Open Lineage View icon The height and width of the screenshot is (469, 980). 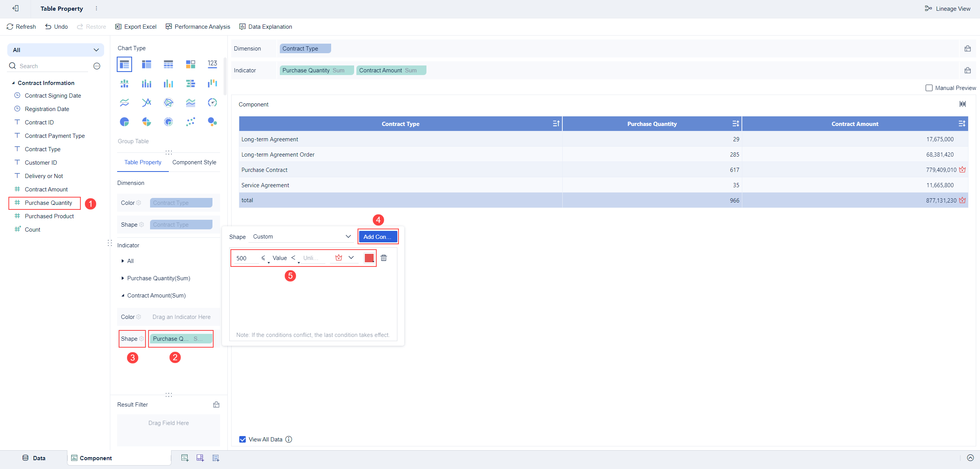pos(928,8)
